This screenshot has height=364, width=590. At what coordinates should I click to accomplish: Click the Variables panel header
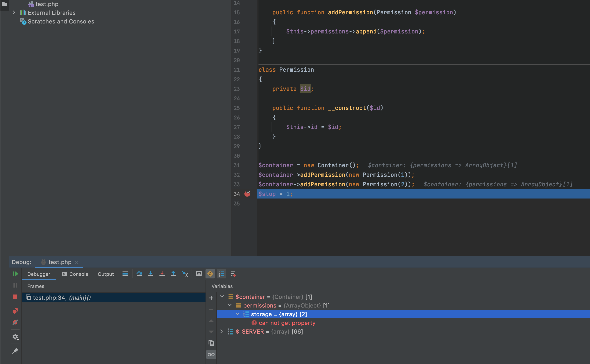(222, 286)
